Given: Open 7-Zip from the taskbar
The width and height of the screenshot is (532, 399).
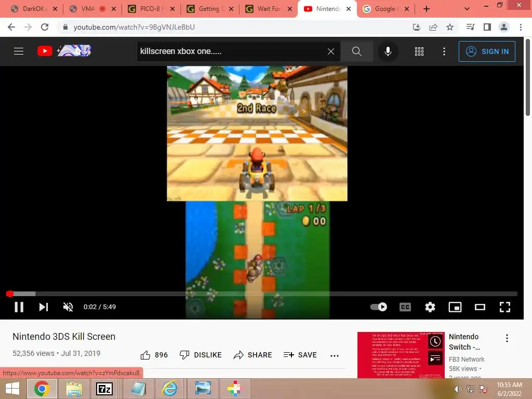Looking at the screenshot, I should pos(104,389).
